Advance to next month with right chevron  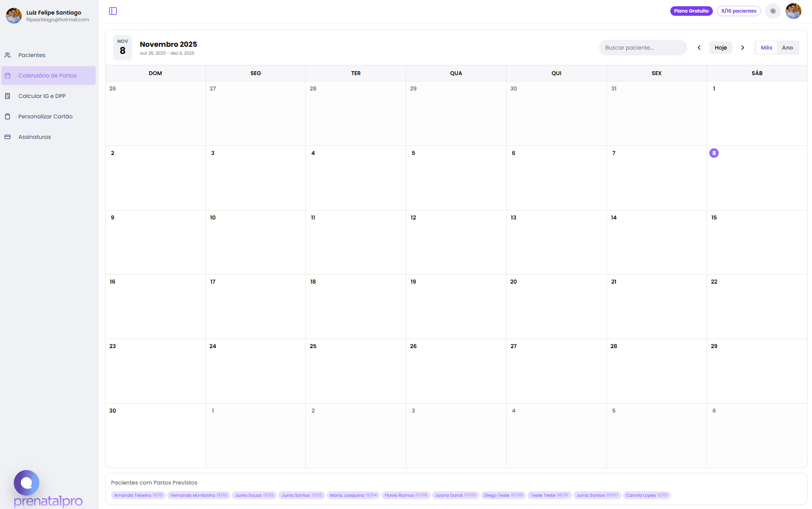click(743, 47)
